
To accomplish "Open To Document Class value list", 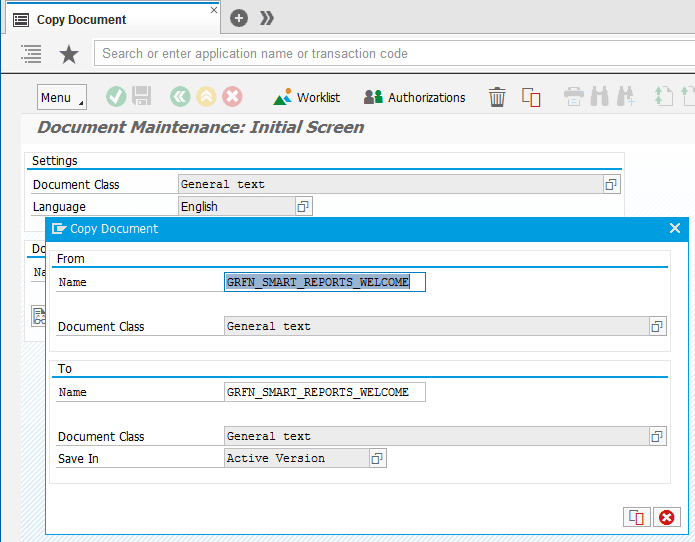I will (x=657, y=436).
